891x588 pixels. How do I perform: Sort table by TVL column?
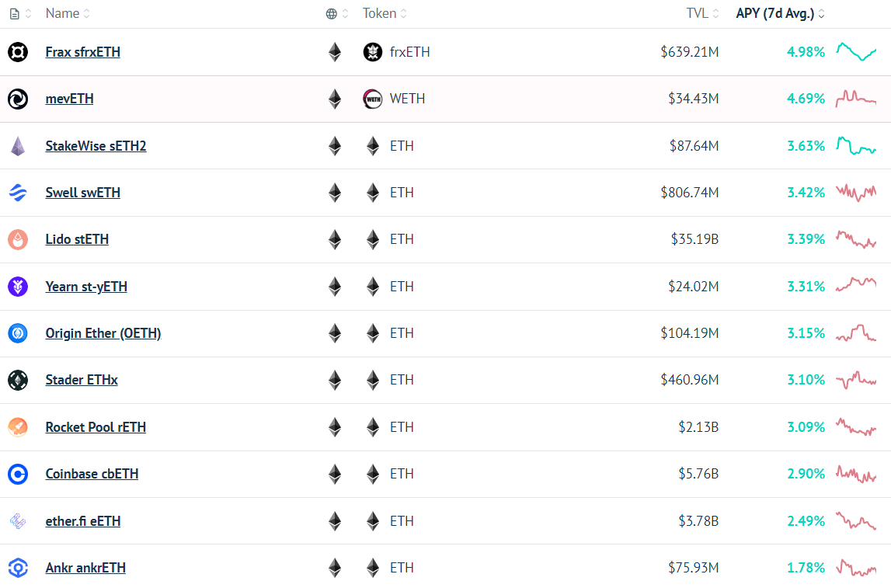click(x=702, y=14)
